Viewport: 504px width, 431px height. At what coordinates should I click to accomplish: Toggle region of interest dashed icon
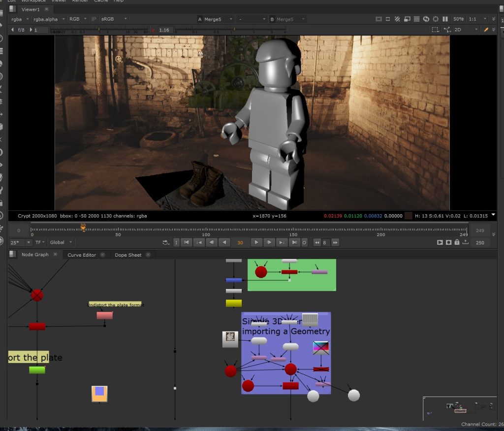pos(435,30)
